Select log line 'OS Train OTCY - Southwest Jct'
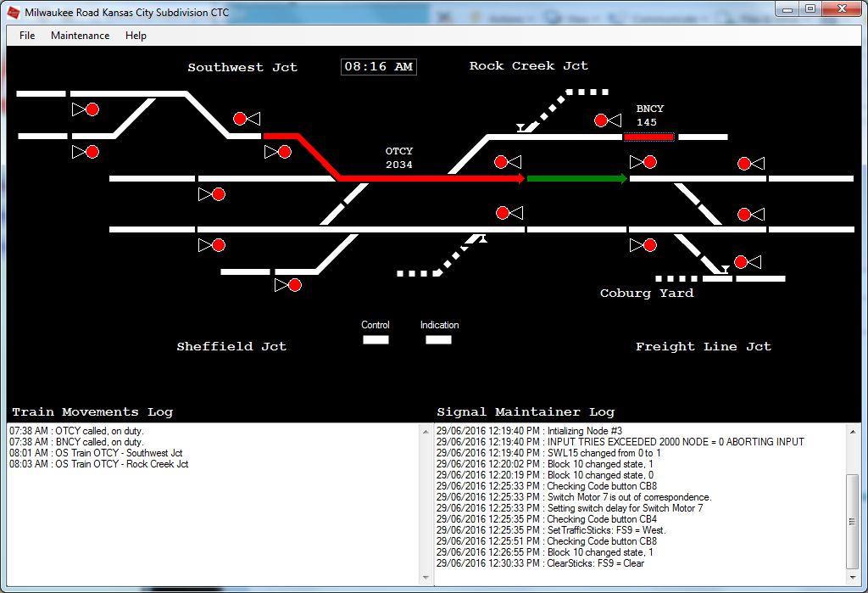The height and width of the screenshot is (593, 868). [96, 453]
